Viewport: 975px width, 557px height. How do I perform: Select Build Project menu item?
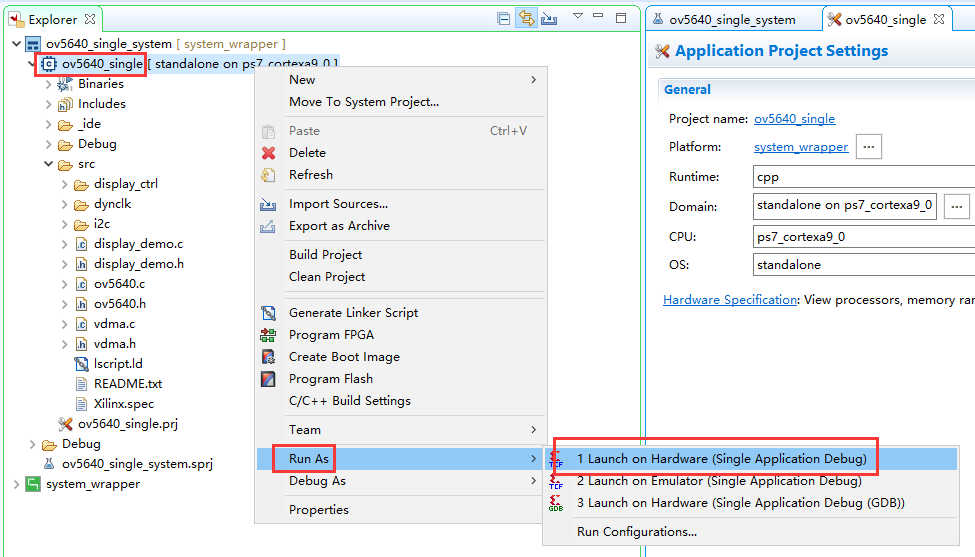coord(401,255)
